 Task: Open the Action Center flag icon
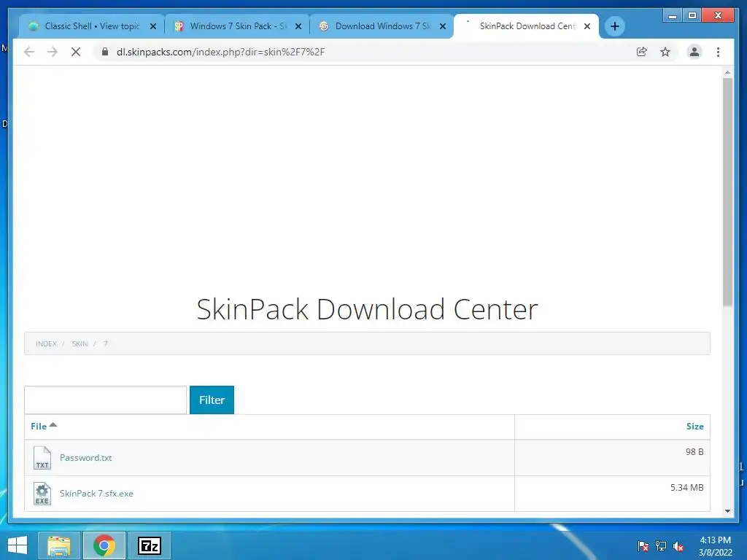[643, 546]
